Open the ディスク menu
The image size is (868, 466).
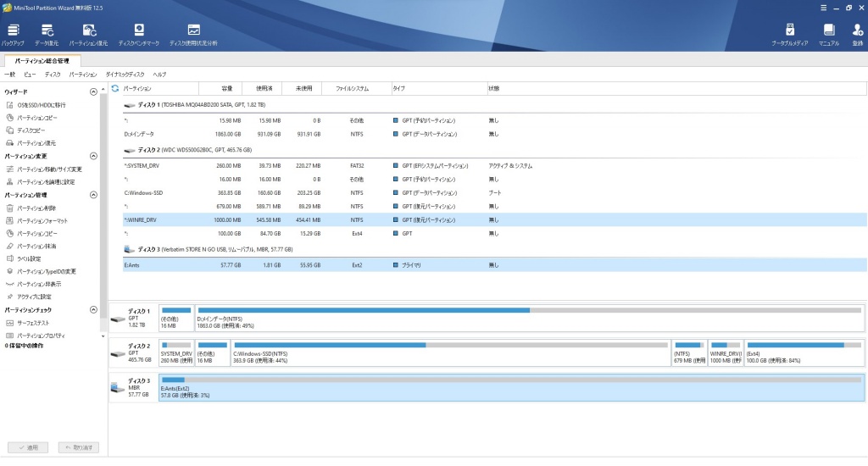tap(53, 75)
